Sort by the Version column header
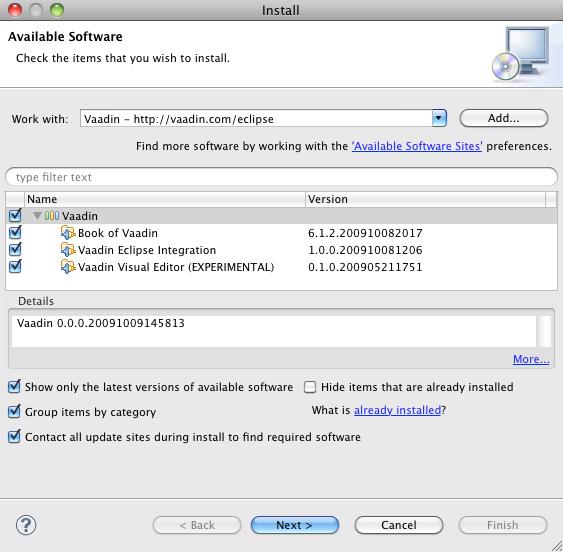The width and height of the screenshot is (563, 552). (425, 199)
